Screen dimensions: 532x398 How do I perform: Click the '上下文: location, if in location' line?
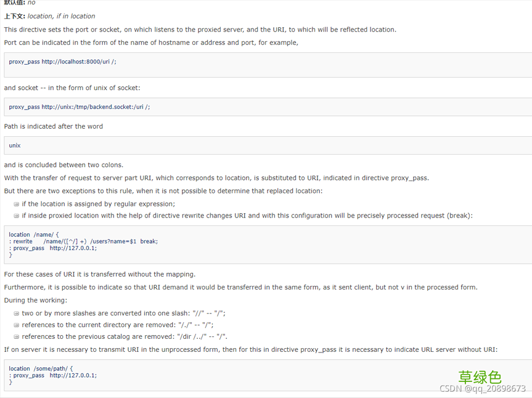(49, 16)
